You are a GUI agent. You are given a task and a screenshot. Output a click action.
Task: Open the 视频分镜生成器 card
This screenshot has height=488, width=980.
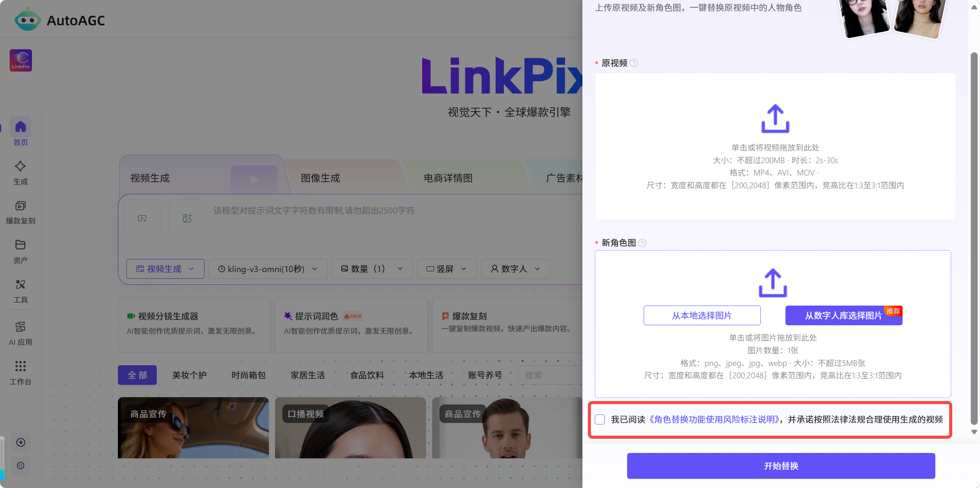pyautogui.click(x=194, y=325)
